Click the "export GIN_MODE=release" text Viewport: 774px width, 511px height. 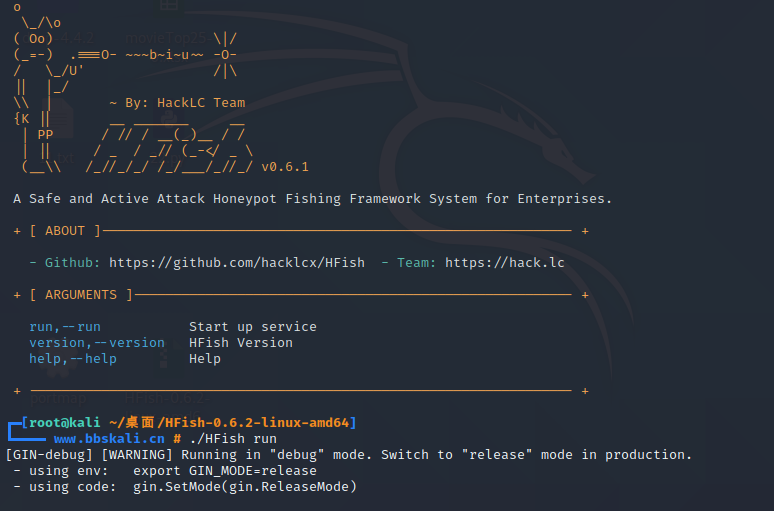[225, 471]
